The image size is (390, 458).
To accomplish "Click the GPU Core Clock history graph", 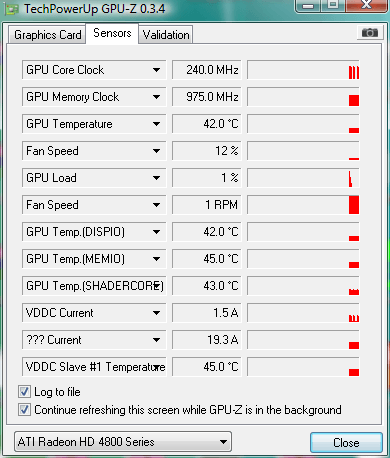I will [303, 70].
